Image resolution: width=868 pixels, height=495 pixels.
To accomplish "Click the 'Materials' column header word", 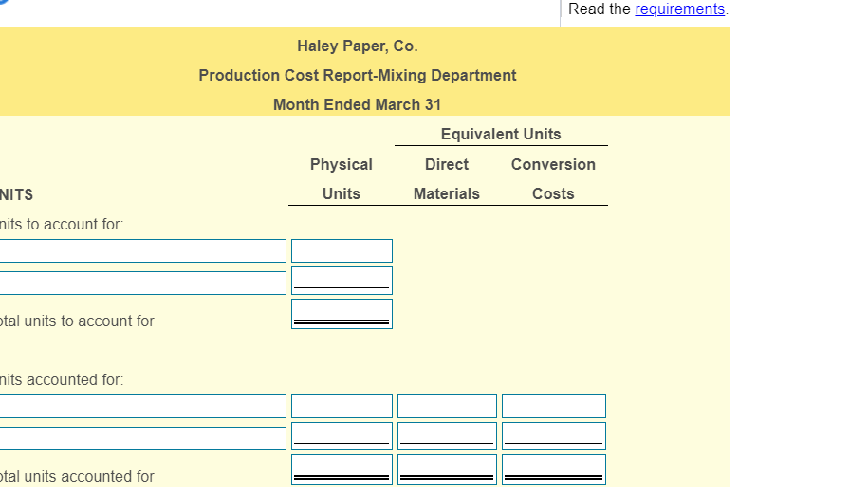I will pyautogui.click(x=447, y=193).
